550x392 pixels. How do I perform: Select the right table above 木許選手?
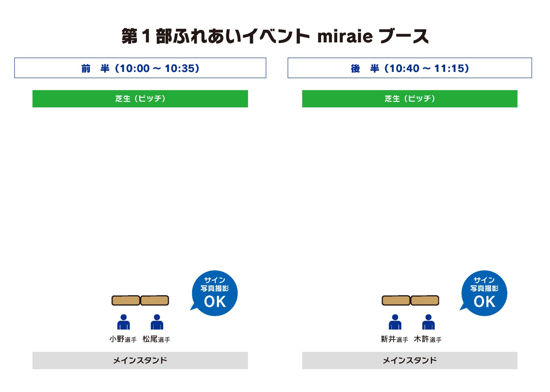pos(425,300)
